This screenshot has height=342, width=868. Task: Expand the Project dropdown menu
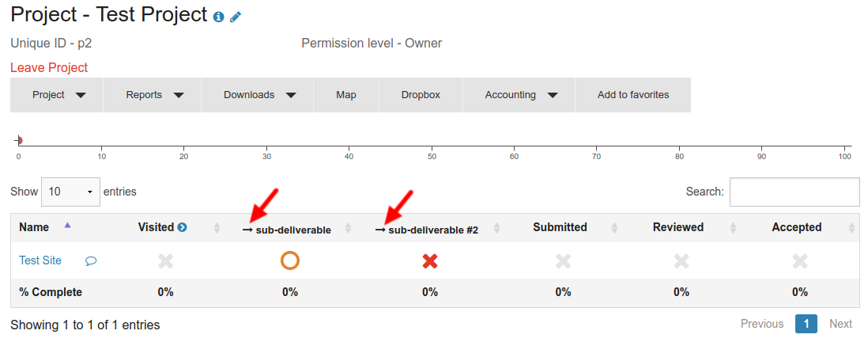point(58,95)
